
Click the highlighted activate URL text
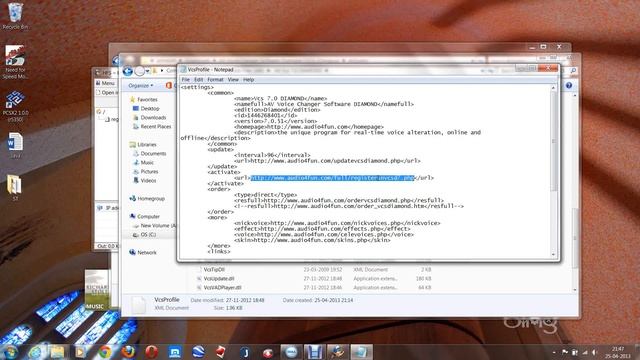click(x=332, y=178)
